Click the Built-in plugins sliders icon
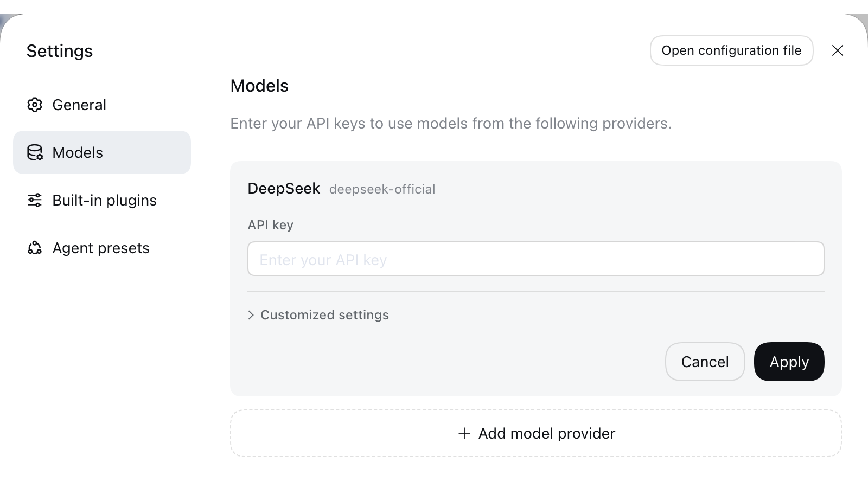This screenshot has width=868, height=488. point(35,200)
